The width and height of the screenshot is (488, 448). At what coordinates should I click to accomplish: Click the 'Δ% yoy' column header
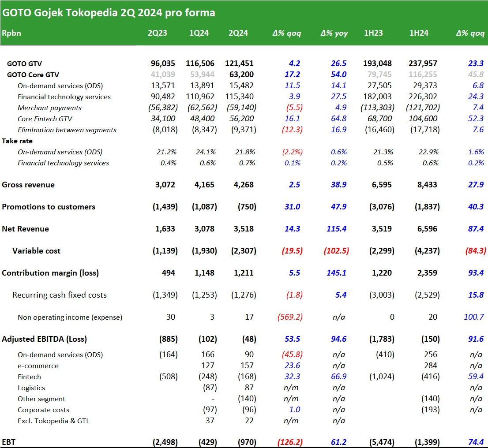tap(334, 33)
